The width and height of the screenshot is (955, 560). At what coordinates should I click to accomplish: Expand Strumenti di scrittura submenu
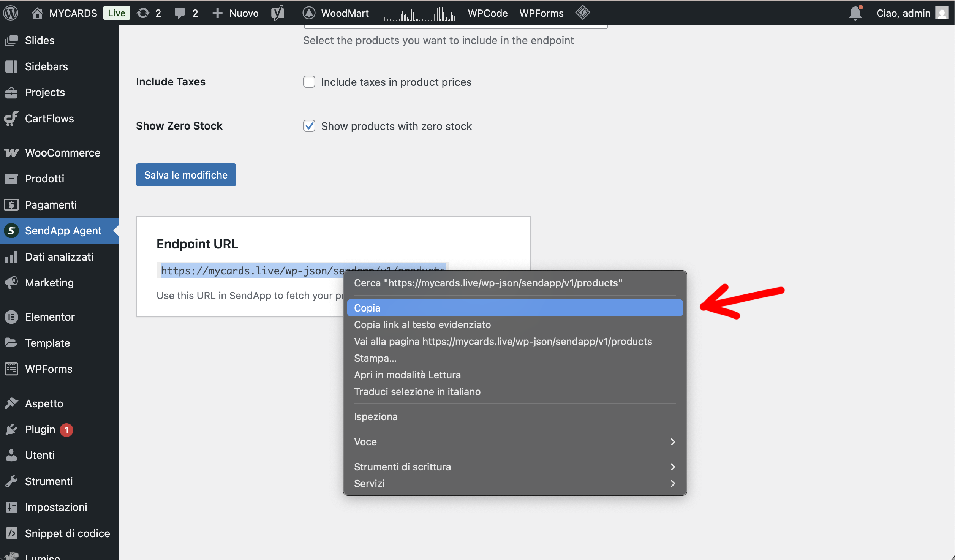672,467
